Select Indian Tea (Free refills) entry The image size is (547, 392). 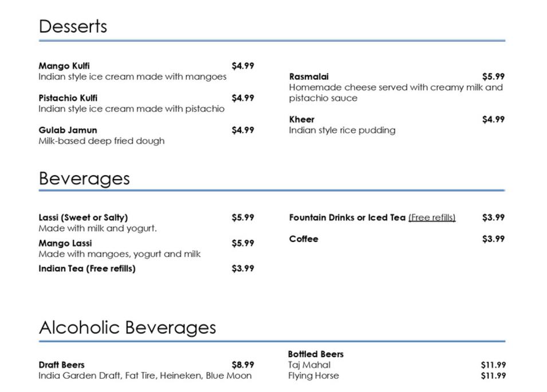point(87,268)
